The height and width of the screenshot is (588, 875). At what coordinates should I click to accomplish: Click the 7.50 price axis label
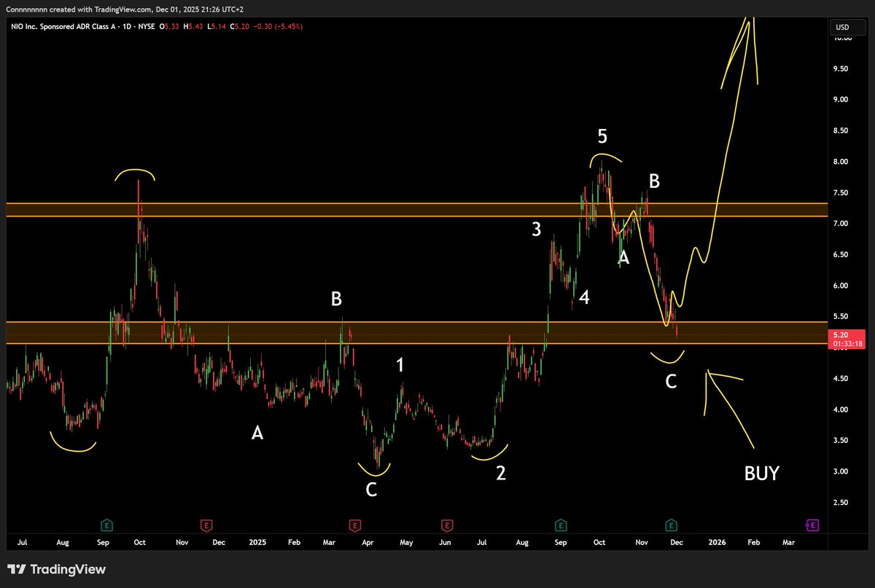point(841,193)
